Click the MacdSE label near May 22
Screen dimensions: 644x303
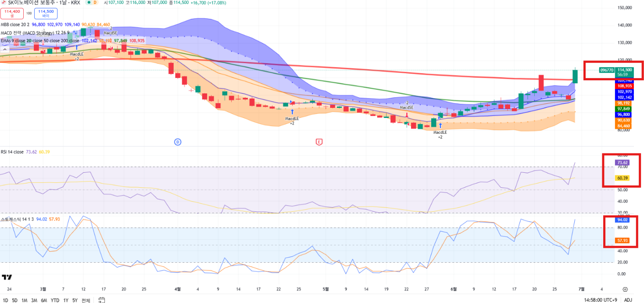[x=407, y=107]
